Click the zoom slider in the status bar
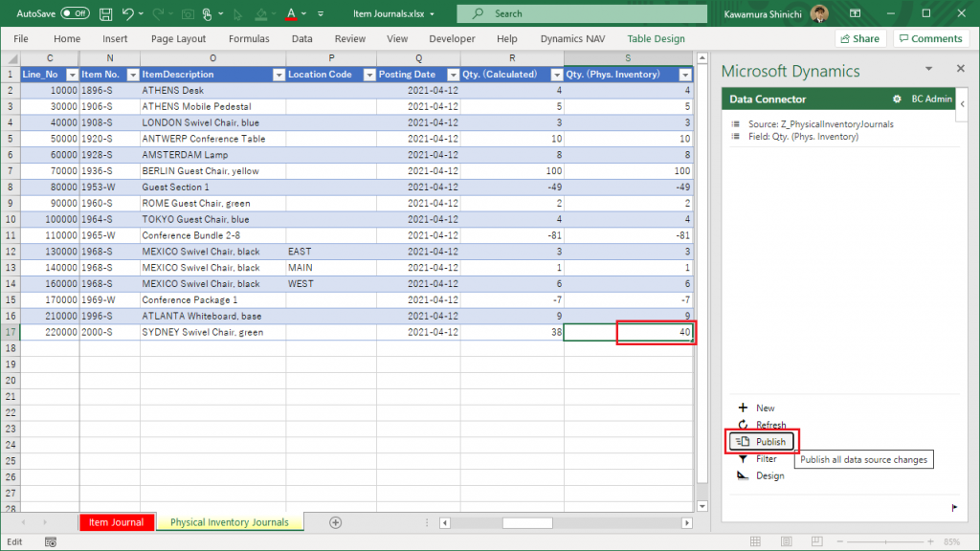The height and width of the screenshot is (551, 980). pyautogui.click(x=885, y=541)
